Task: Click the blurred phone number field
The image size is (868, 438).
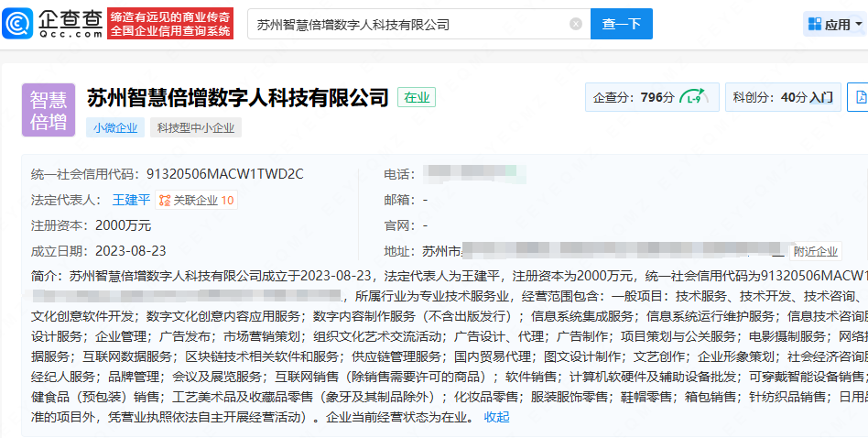Action: (474, 174)
